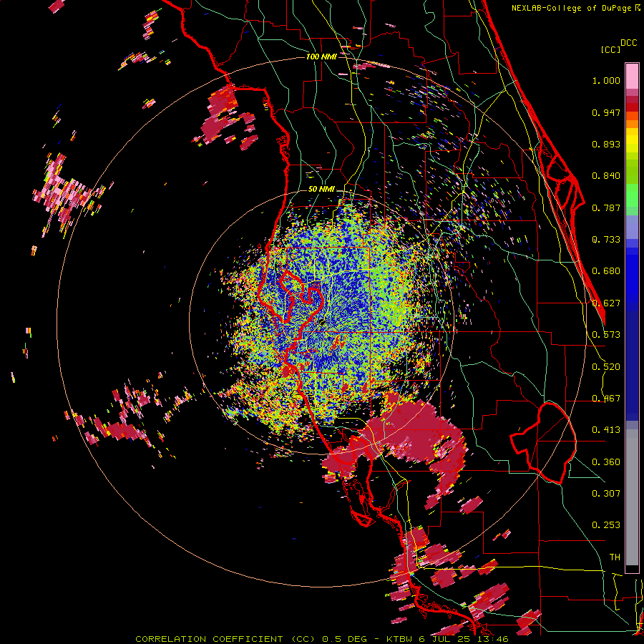Click the 0.680 legend value

(x=606, y=271)
